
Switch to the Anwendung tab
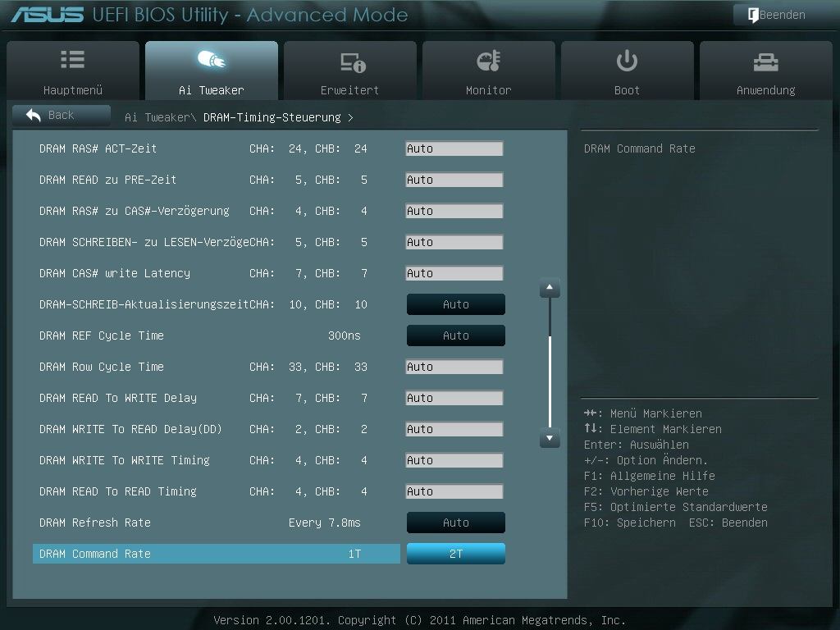[x=765, y=71]
